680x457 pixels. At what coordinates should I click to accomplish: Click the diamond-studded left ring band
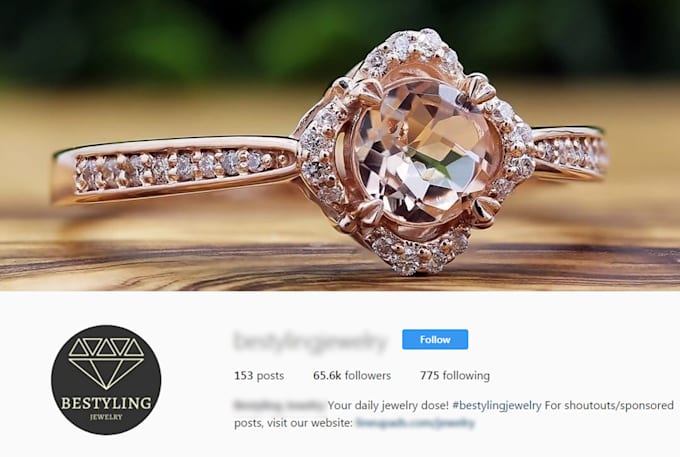coord(173,170)
